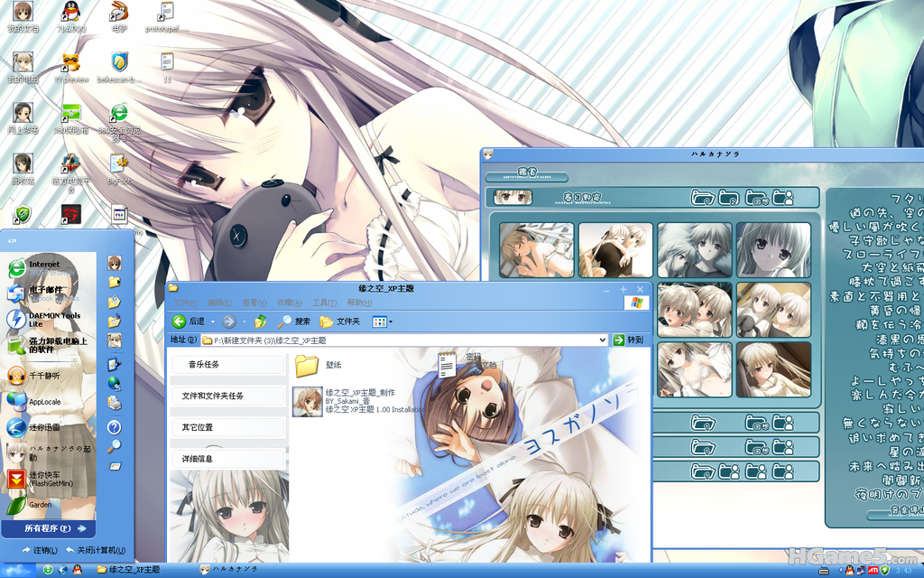This screenshot has height=578, width=924.
Task: Click the Help question mark in the Start menu
Action: [115, 427]
